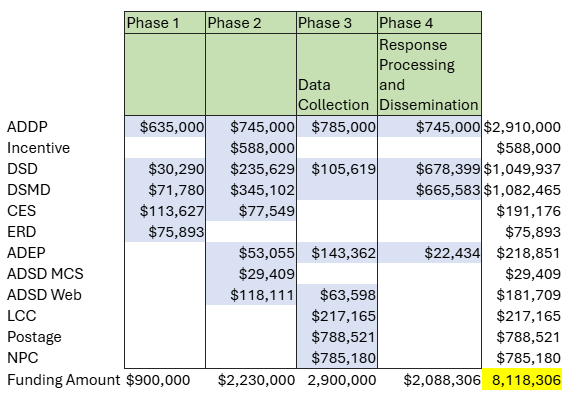Select the LCC $217,165 Phase 3 cell
The height and width of the screenshot is (393, 572).
click(337, 316)
